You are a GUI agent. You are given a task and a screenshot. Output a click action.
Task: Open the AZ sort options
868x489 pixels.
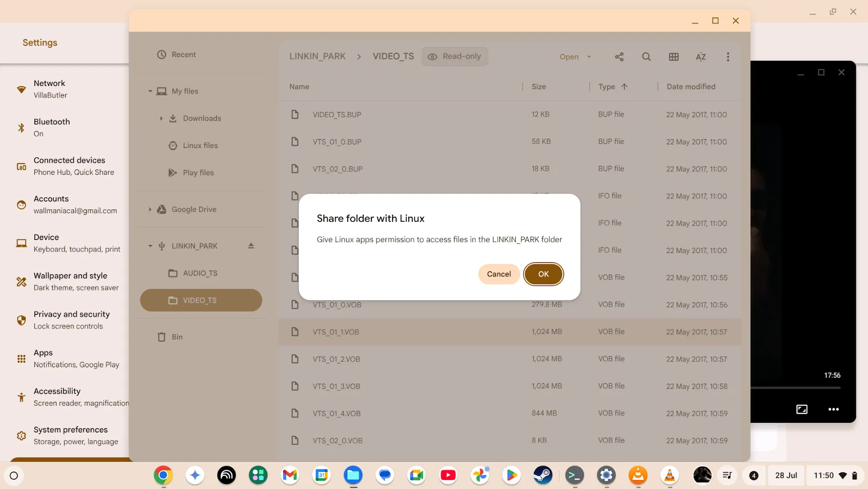coord(700,57)
